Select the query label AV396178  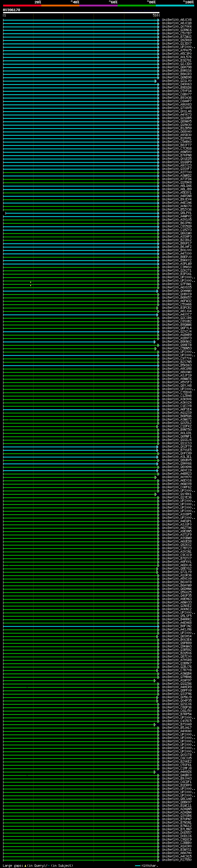(11, 10)
